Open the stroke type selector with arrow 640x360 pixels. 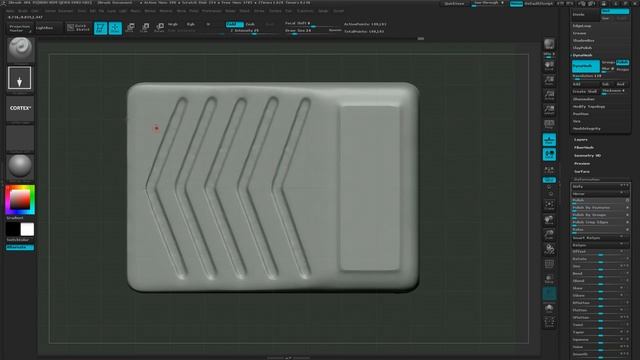(x=20, y=78)
